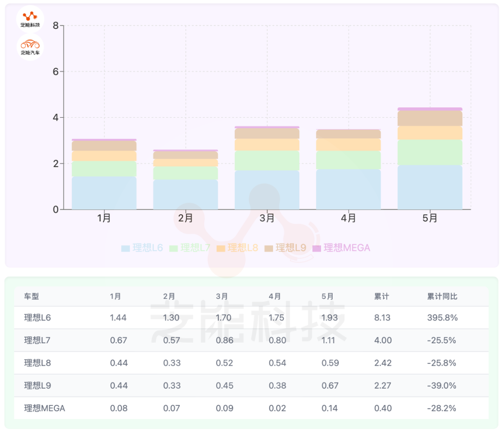Toggle the 理想L8 legend label

[x=243, y=248]
